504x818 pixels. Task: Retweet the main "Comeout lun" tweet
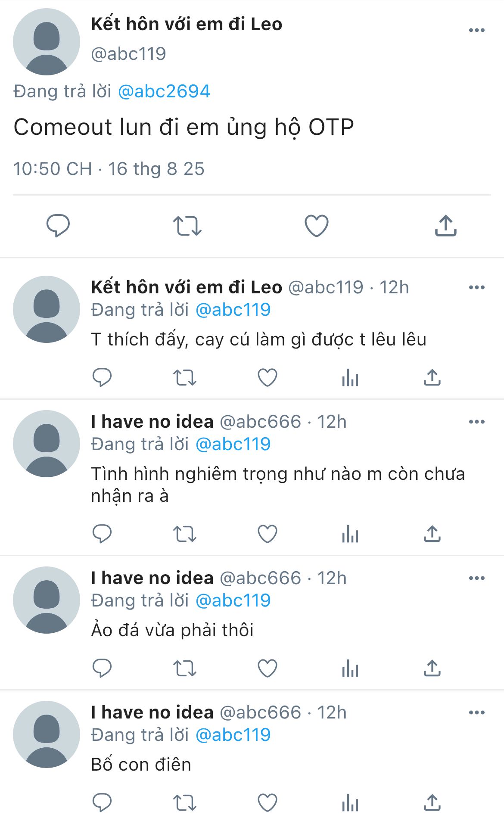[187, 226]
